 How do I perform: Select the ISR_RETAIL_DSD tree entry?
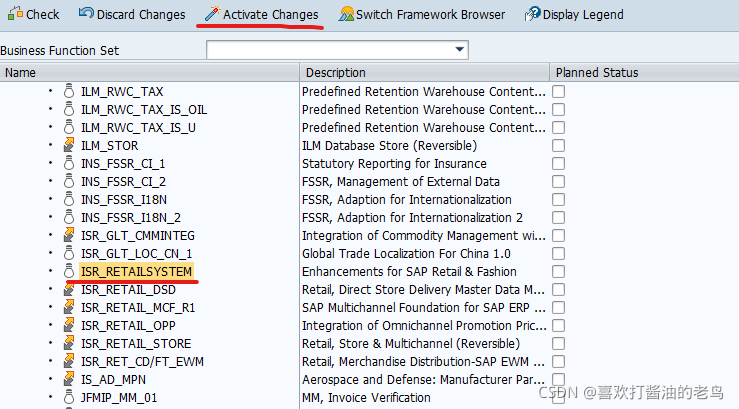[128, 290]
